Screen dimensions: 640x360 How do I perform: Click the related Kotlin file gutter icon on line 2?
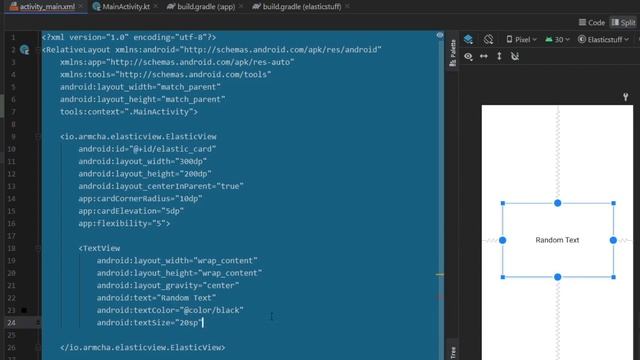click(x=24, y=50)
